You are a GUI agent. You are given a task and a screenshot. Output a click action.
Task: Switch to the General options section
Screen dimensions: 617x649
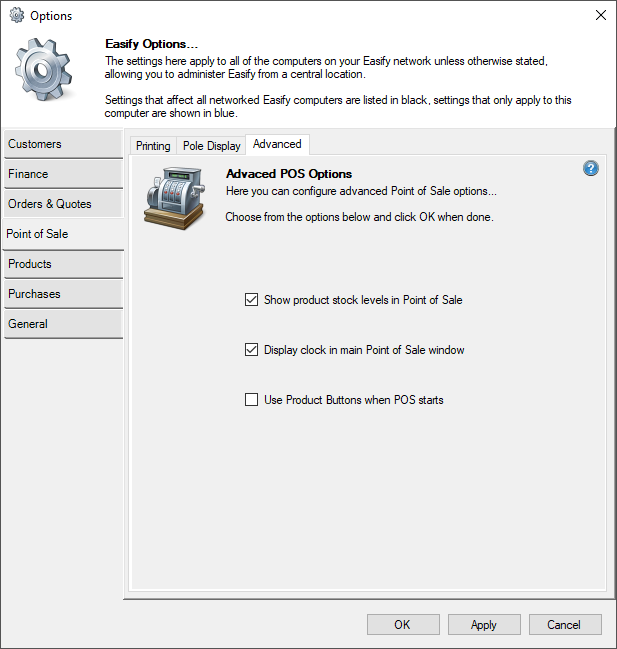point(63,324)
